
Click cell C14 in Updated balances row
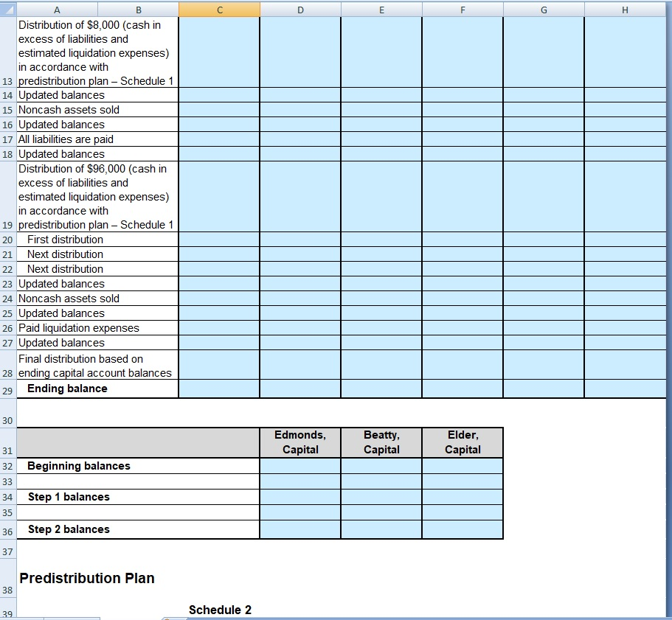point(219,95)
